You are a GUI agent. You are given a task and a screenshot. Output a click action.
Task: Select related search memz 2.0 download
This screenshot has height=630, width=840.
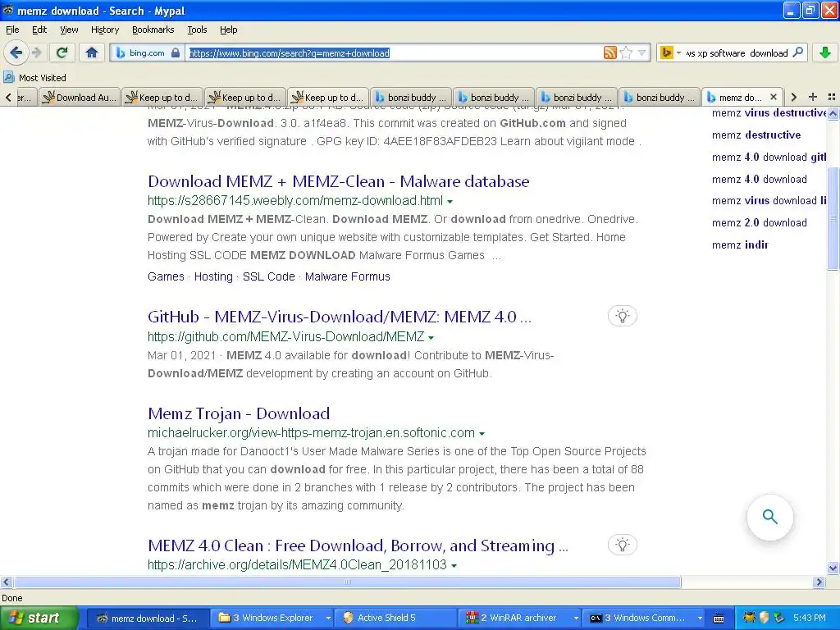tap(759, 223)
